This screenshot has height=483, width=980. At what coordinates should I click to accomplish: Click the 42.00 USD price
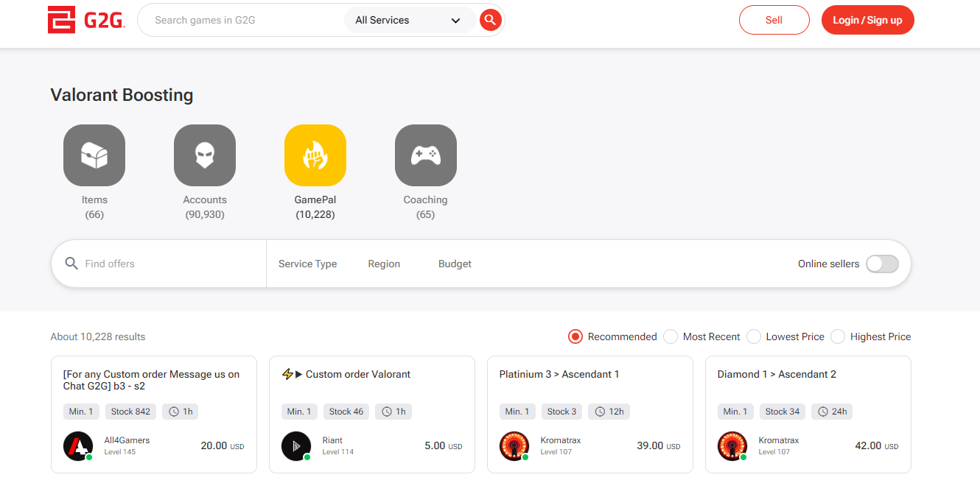tap(877, 445)
